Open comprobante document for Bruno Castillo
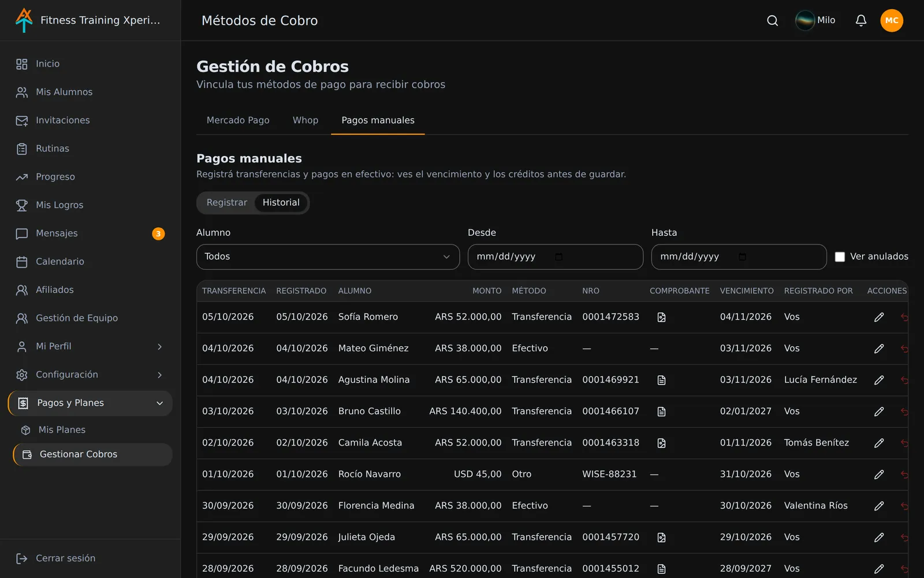 click(x=661, y=412)
